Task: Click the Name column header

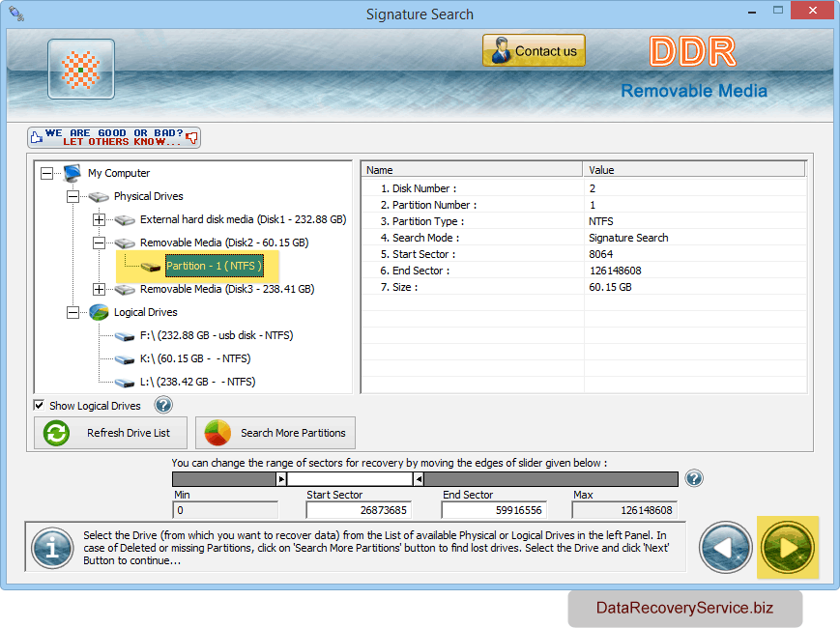Action: click(472, 170)
